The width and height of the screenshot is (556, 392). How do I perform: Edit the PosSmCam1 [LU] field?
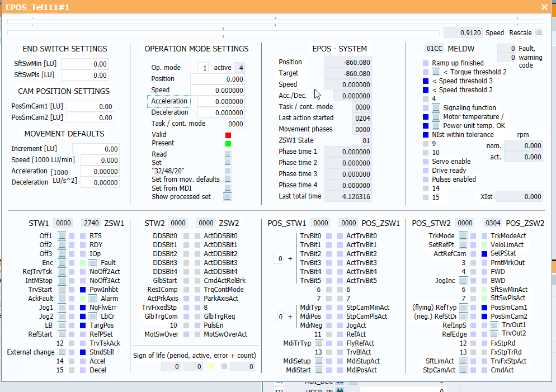click(90, 106)
